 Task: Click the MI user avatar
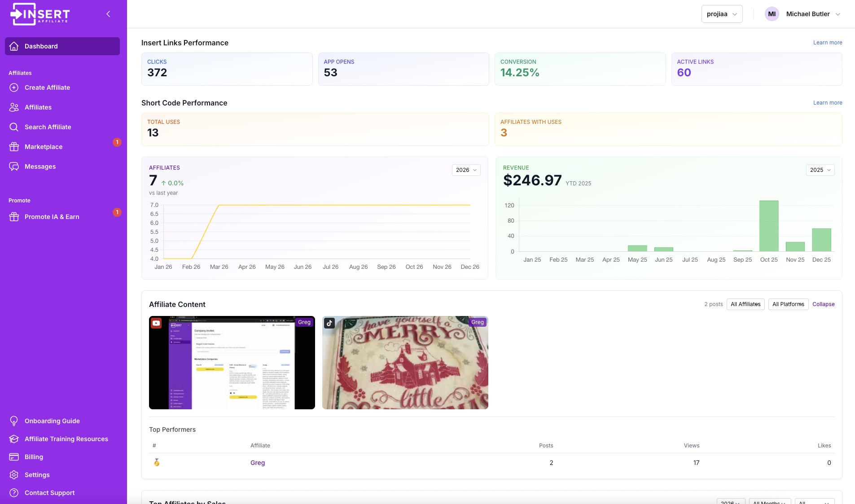772,14
